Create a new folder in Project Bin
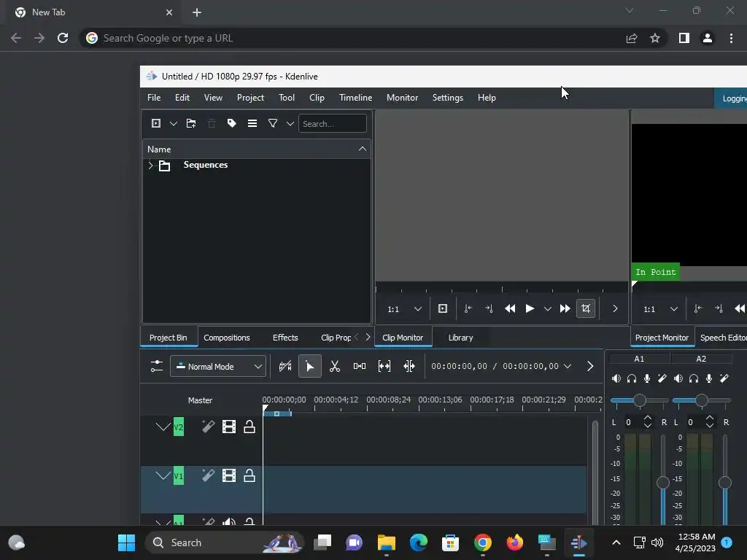This screenshot has width=747, height=560. point(191,123)
